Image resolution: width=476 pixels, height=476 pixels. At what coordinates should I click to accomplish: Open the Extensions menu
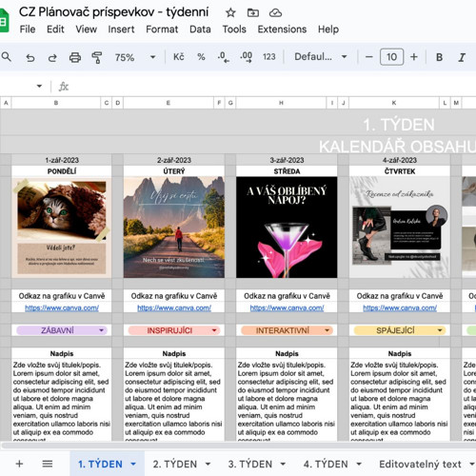coord(282,30)
